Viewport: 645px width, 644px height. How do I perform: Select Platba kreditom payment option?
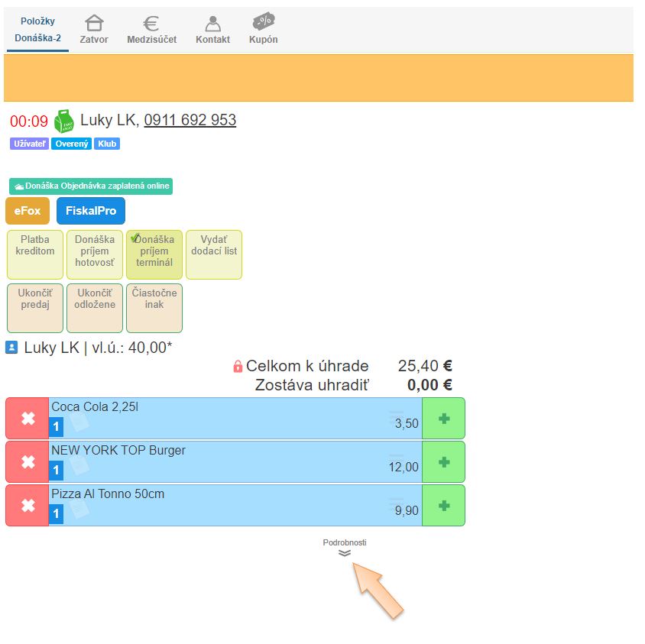point(35,254)
